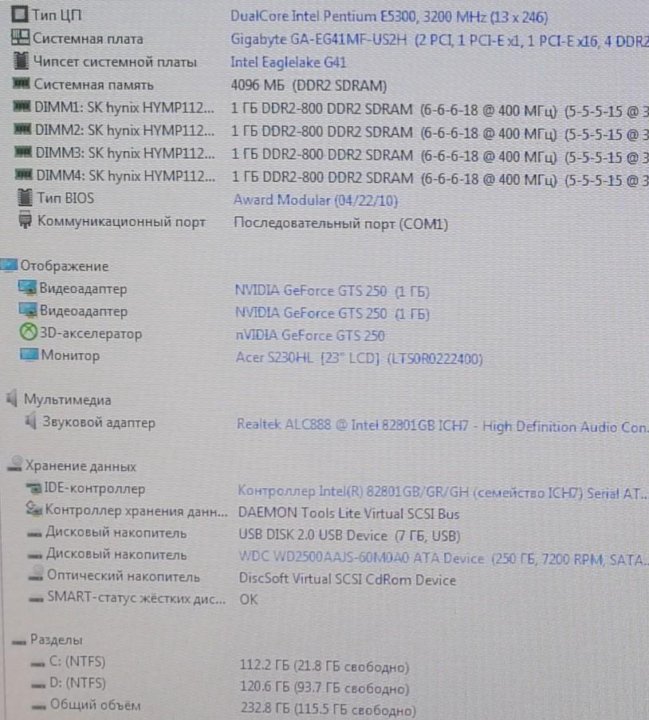Viewport: 649px width, 720px height.
Task: Click the Чипсет системной платы icon
Action: tap(21, 61)
